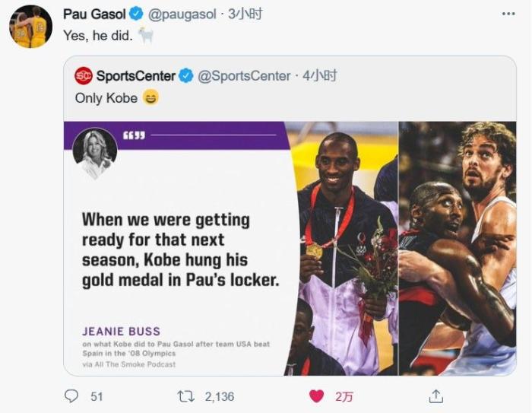Unlike the tweet via heart icon
The height and width of the screenshot is (413, 532).
point(318,396)
